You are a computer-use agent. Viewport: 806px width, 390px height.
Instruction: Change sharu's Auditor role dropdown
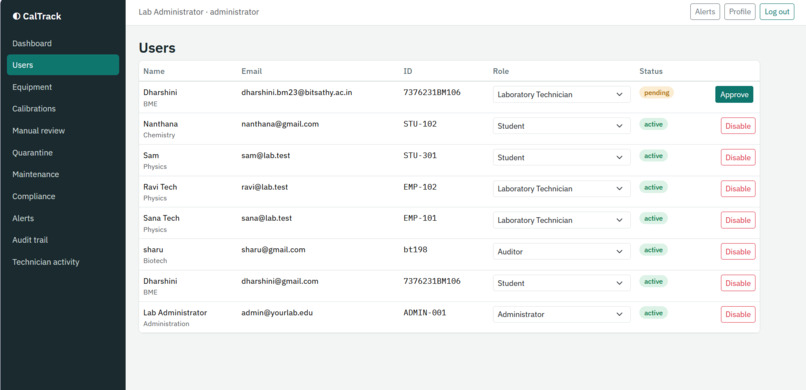tap(561, 252)
